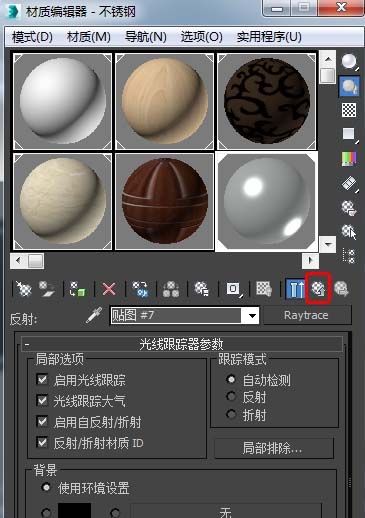365x518 pixels.
Task: Open the 模式(D) menu
Action: pos(32,37)
